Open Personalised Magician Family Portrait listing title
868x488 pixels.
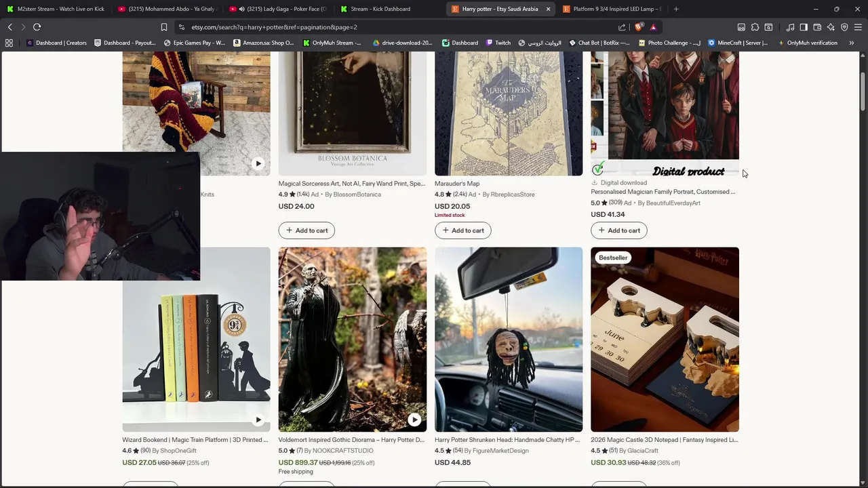[x=663, y=192]
